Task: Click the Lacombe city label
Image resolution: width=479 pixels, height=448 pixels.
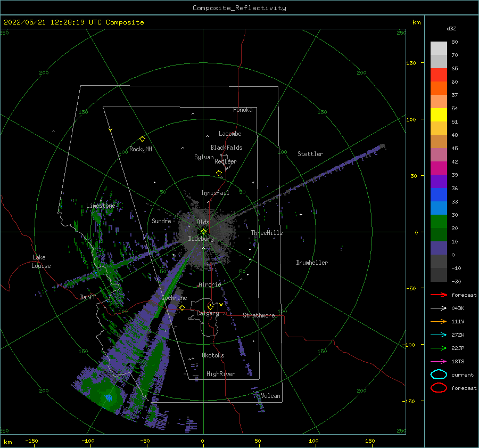Action: click(230, 134)
